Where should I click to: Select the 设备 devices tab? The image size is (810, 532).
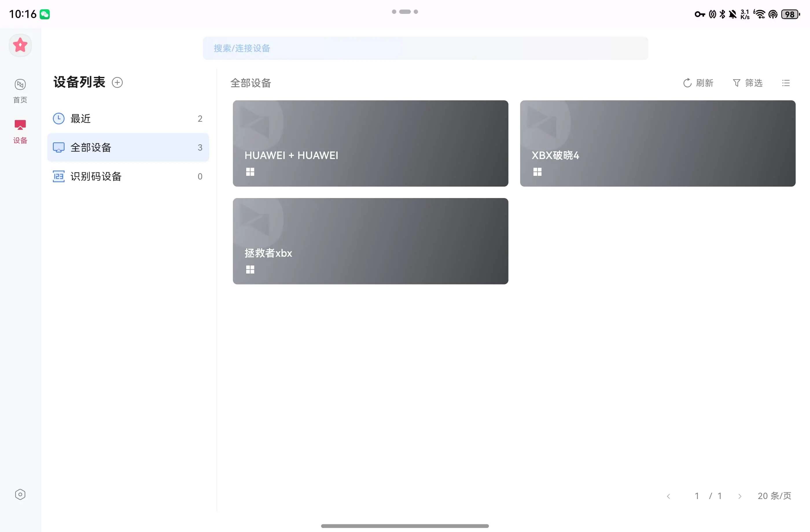pyautogui.click(x=20, y=132)
